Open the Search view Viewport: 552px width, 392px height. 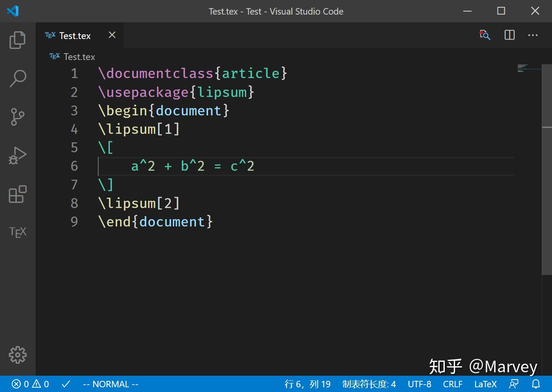tap(17, 78)
